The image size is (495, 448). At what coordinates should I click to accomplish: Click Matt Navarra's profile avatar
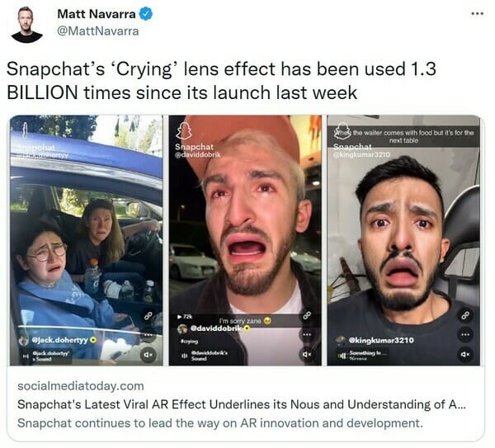point(27,25)
